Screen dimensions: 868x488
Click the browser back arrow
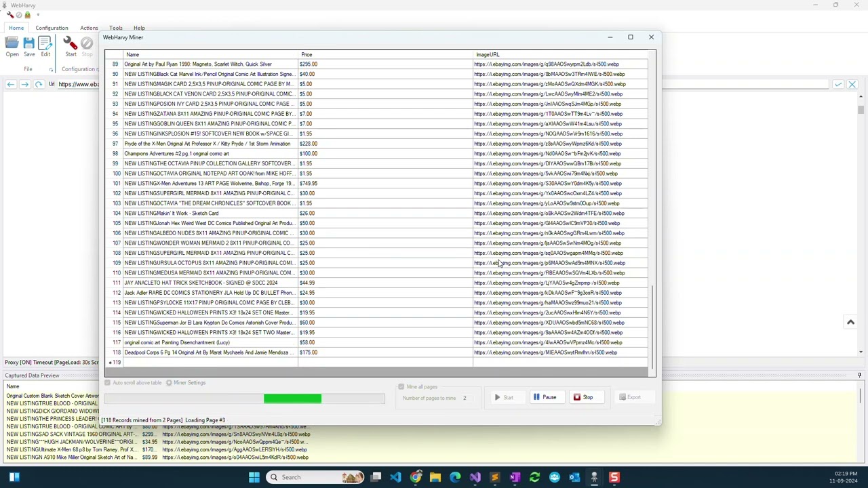coord(11,84)
